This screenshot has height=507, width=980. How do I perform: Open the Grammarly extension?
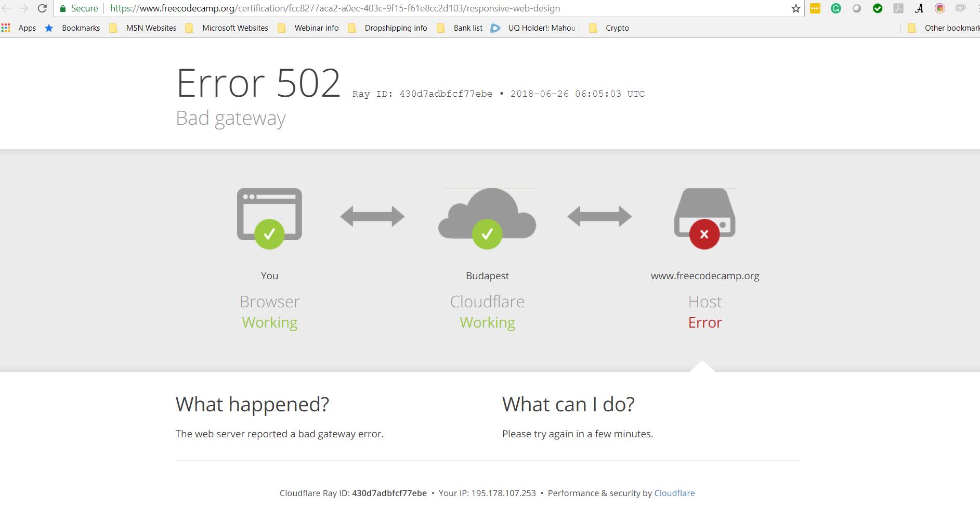pos(837,8)
